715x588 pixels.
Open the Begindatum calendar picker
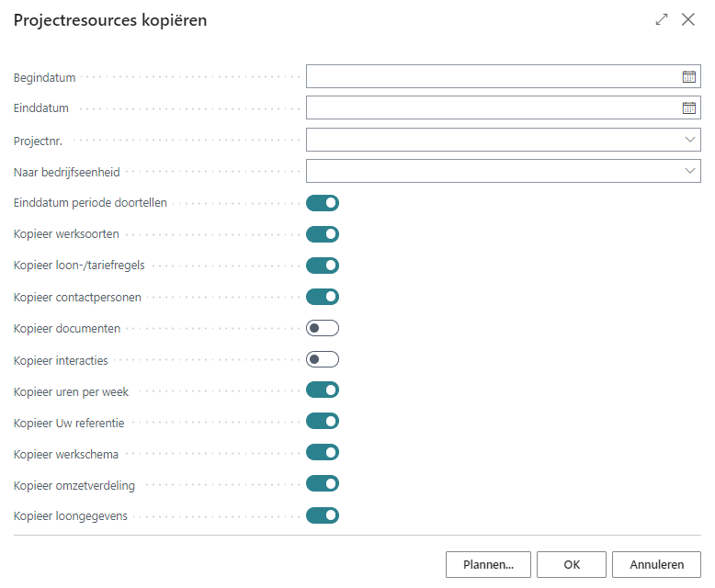(x=688, y=77)
